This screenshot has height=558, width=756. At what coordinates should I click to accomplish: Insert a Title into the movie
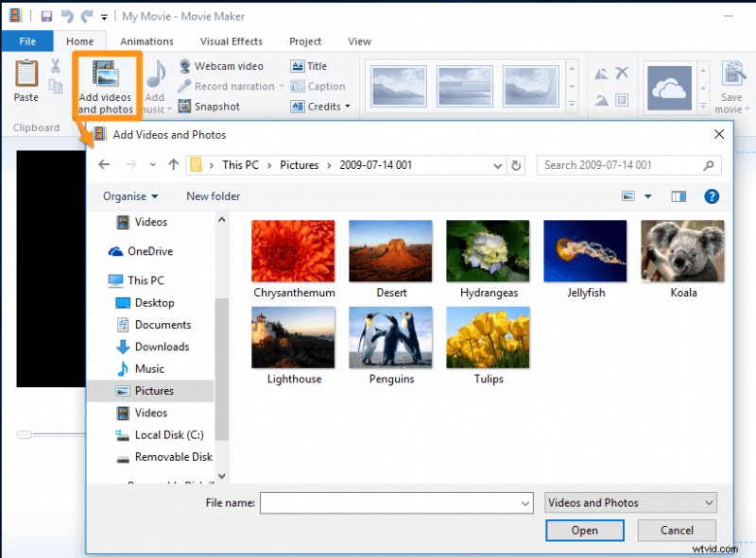click(315, 65)
